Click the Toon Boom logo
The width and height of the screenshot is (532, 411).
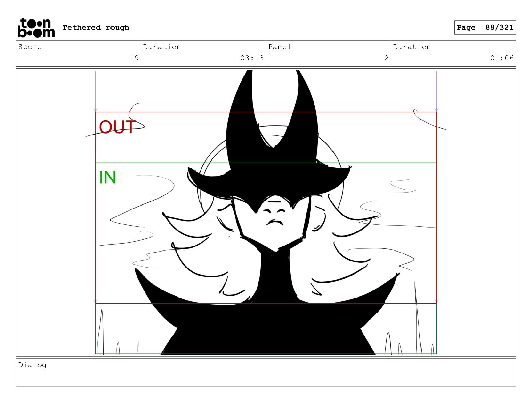click(36, 28)
